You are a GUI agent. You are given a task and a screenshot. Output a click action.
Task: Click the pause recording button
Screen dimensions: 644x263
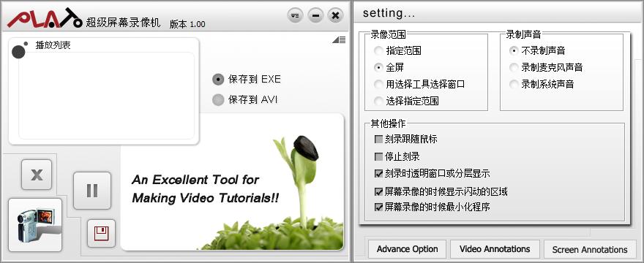tap(92, 191)
